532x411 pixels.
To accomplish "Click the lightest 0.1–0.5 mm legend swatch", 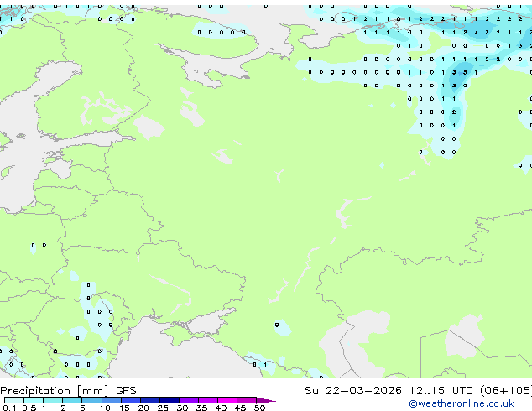I will pyautogui.click(x=14, y=400).
